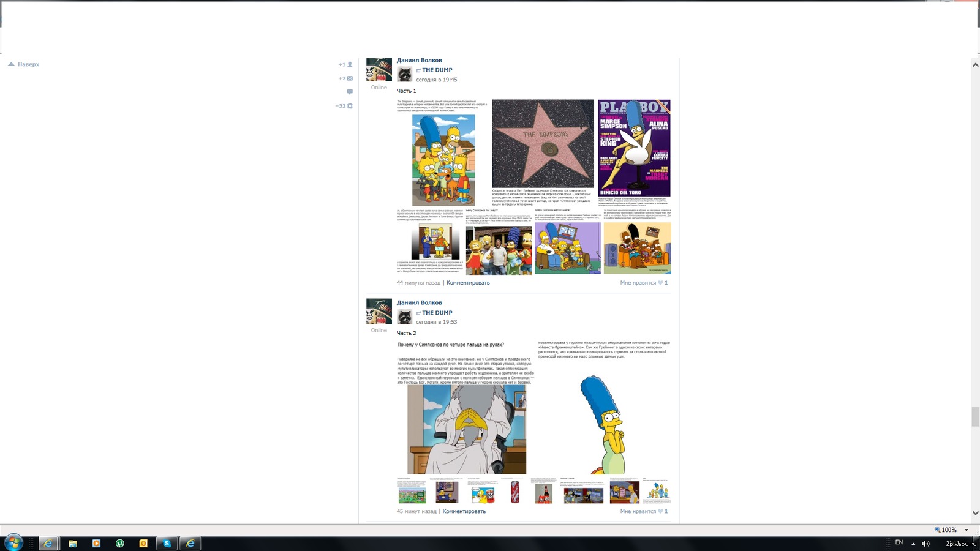The width and height of the screenshot is (980, 551).
Task: Open the red Duff-style can thumbnail
Action: click(515, 491)
